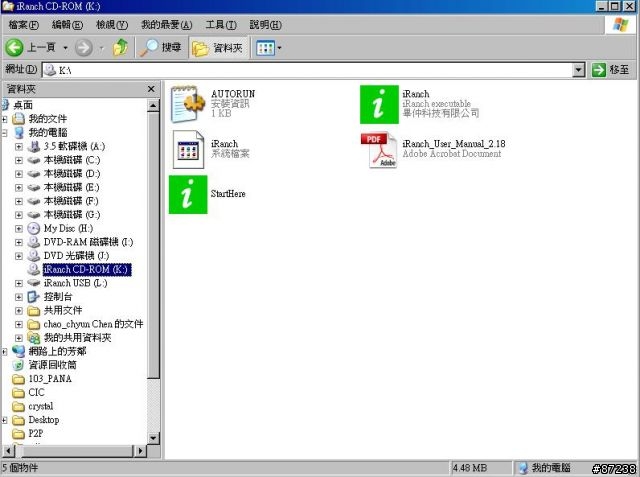Screen dimensions: 640x477
Task: Click the 本機磁碟 (F:) drive icon
Action: coord(33,201)
